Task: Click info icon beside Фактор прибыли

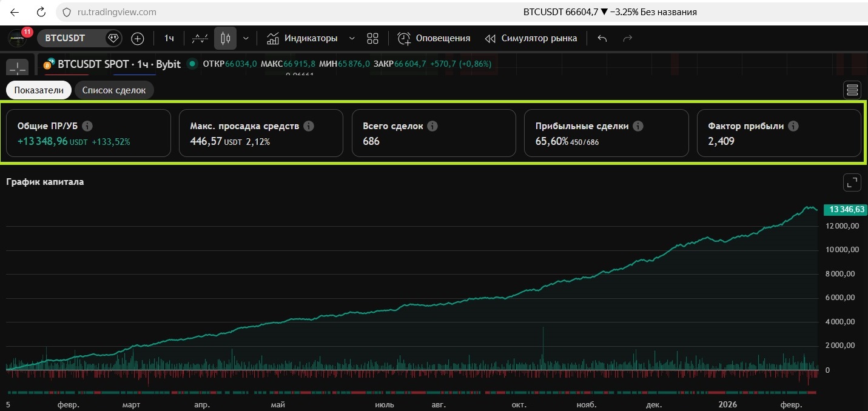Action: (x=793, y=126)
